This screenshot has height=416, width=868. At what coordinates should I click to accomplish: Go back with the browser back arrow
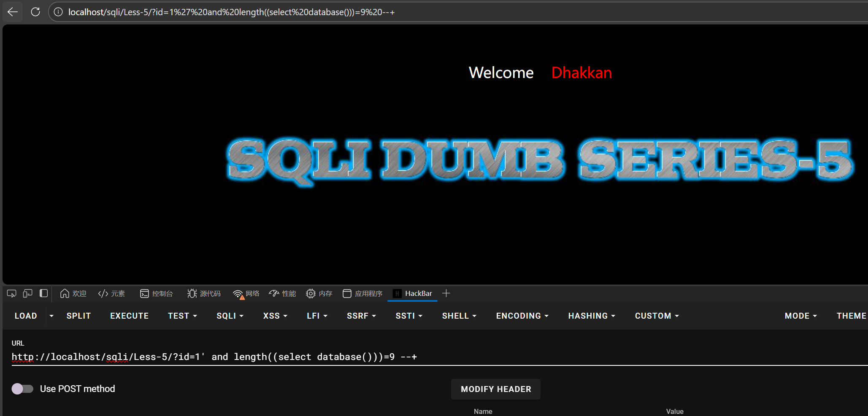tap(13, 12)
